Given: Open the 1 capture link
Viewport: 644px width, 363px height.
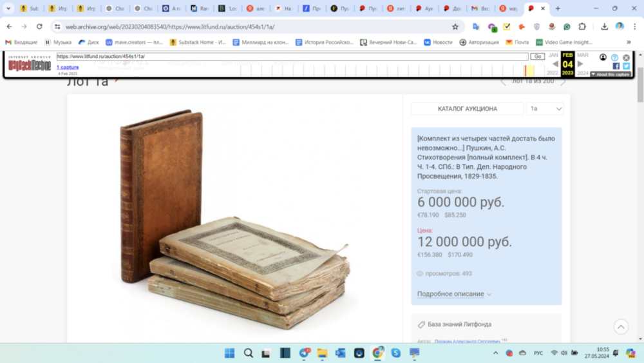Looking at the screenshot, I should pyautogui.click(x=68, y=67).
